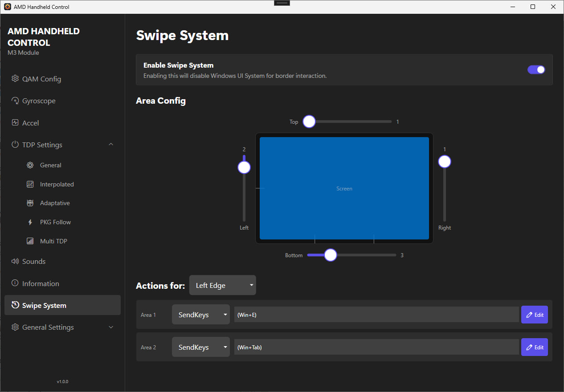Click the Area Config heading
This screenshot has width=564, height=392.
pyautogui.click(x=161, y=101)
